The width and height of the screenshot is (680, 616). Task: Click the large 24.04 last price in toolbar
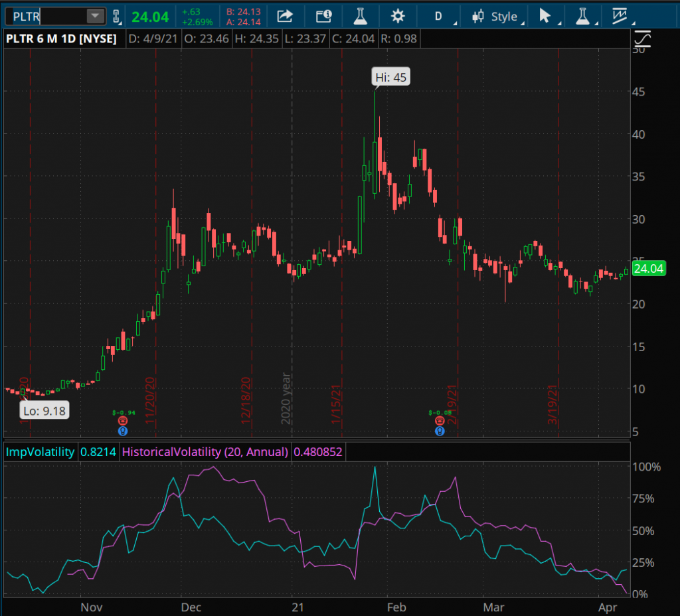[150, 17]
